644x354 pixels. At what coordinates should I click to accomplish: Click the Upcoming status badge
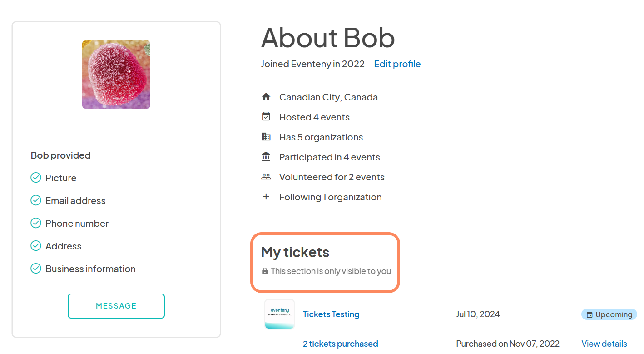click(609, 314)
